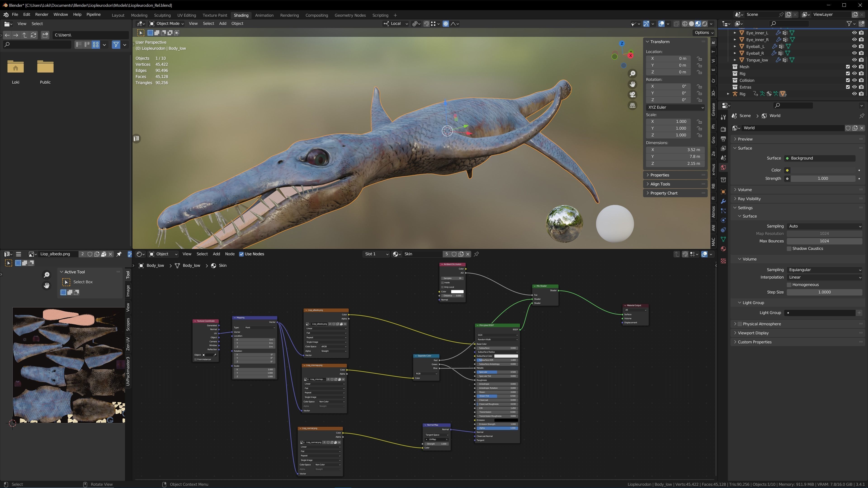Image resolution: width=868 pixels, height=488 pixels.
Task: Open the Material properties tab icon
Action: (x=723, y=249)
